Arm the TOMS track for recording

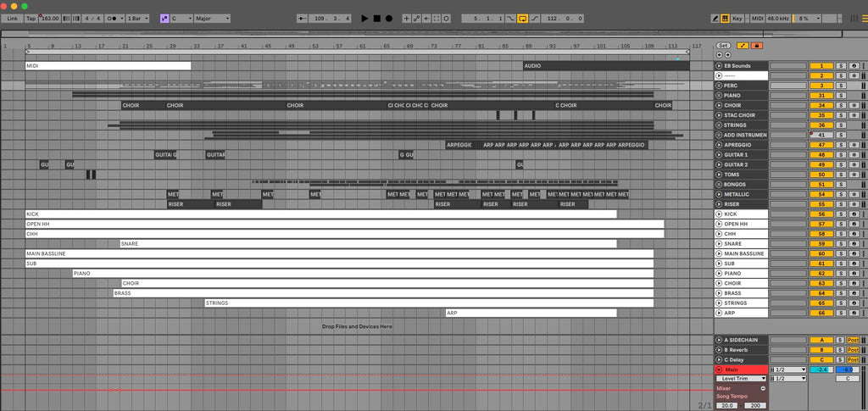(854, 175)
